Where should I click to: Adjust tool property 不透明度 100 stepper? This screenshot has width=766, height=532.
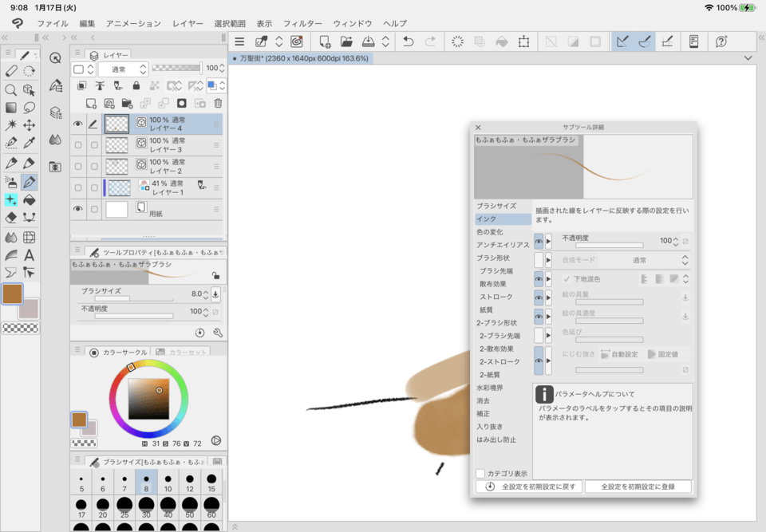click(206, 312)
